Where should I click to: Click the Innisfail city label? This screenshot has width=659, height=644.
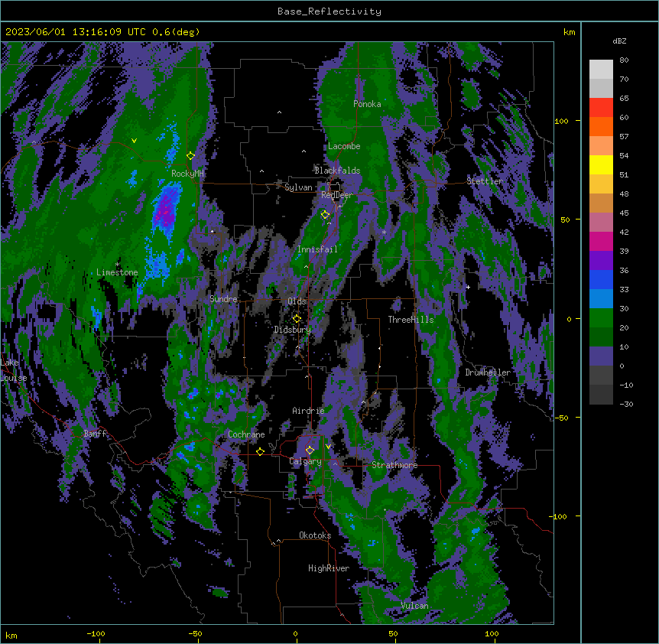pos(317,249)
